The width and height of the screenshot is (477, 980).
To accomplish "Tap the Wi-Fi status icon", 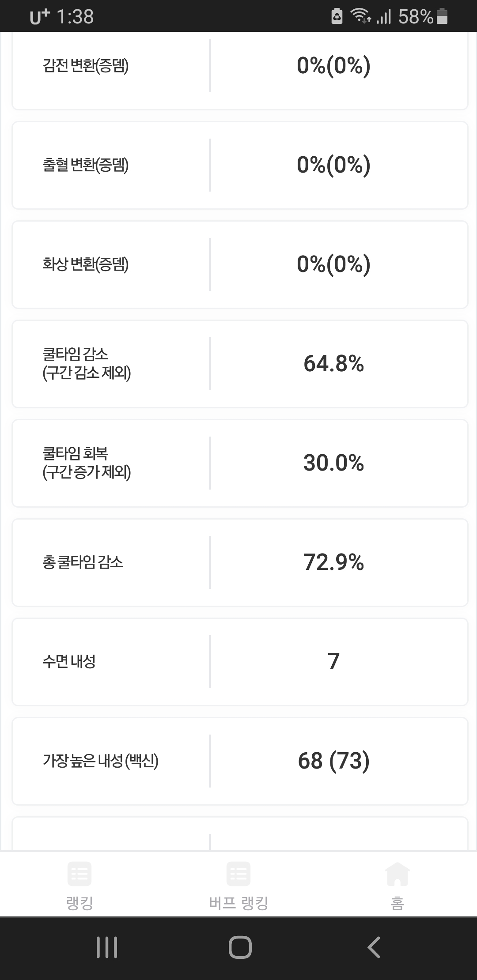I will pyautogui.click(x=360, y=17).
